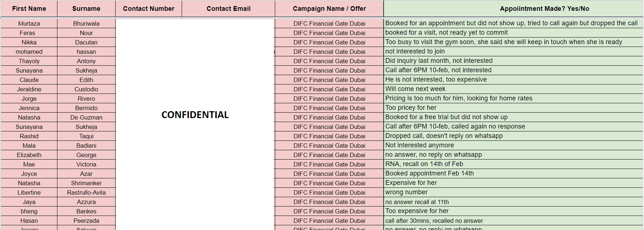Screen dimensions: 644x230
Task: Click the 'Booked appointment Feb 14th' cell
Action: pos(429,174)
